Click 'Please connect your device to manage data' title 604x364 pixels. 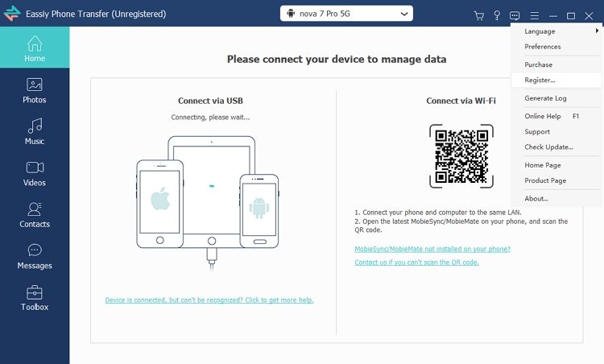click(337, 60)
